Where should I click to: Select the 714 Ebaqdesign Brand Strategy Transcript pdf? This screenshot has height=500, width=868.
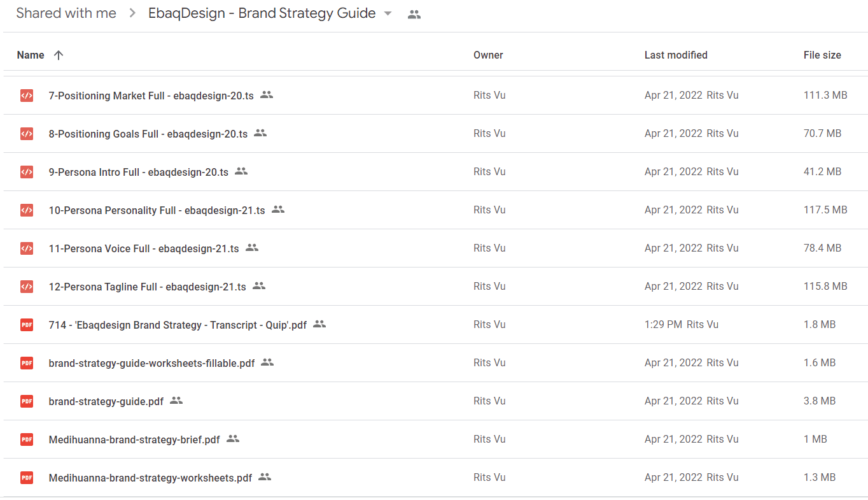click(x=178, y=325)
